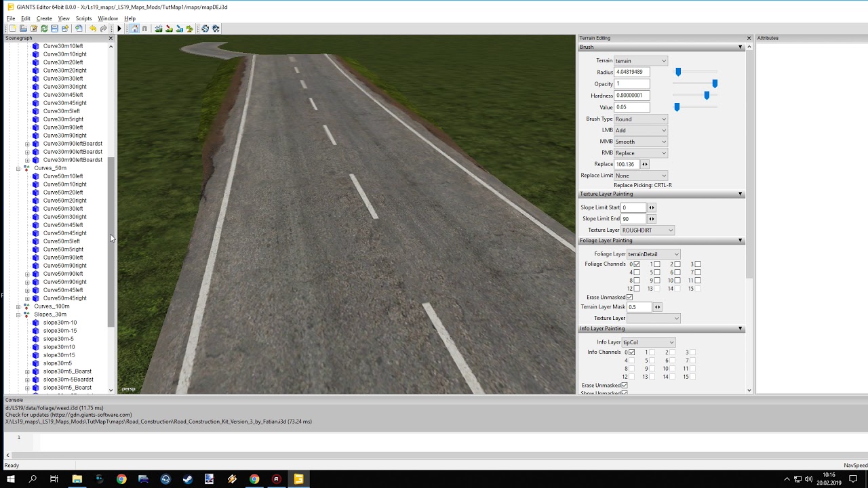Image resolution: width=868 pixels, height=488 pixels.
Task: Click the Opacity slider handle
Action: coord(715,83)
